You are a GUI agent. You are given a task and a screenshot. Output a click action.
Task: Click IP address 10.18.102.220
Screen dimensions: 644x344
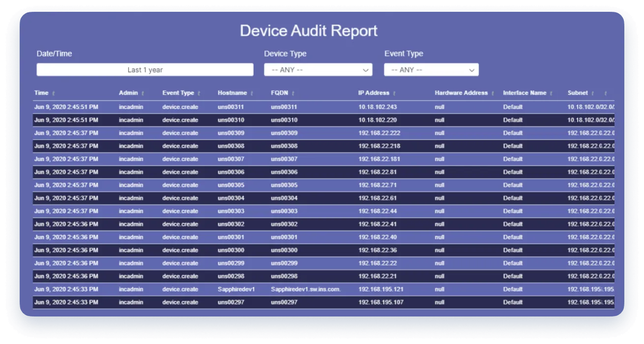click(378, 120)
